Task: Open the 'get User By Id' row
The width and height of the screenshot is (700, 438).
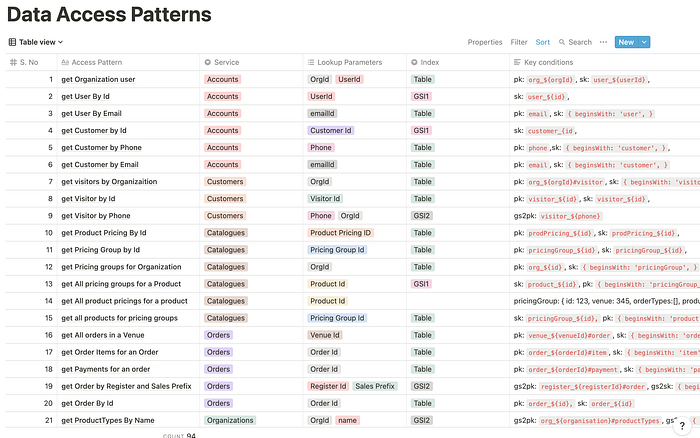Action: [x=85, y=96]
